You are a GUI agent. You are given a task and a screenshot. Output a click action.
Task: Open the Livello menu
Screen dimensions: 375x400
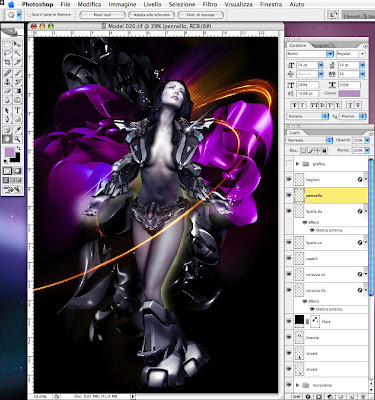point(152,4)
